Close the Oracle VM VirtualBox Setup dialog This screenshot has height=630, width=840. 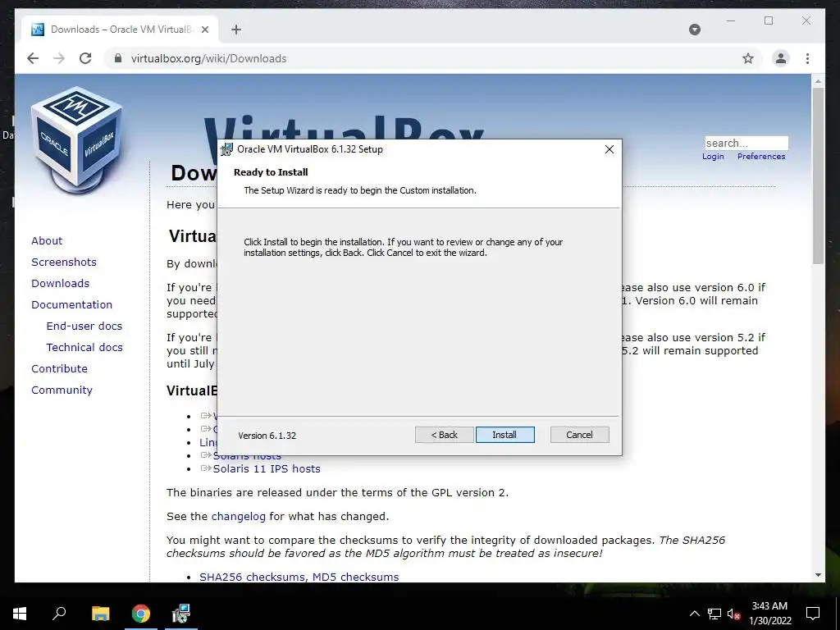[609, 149]
